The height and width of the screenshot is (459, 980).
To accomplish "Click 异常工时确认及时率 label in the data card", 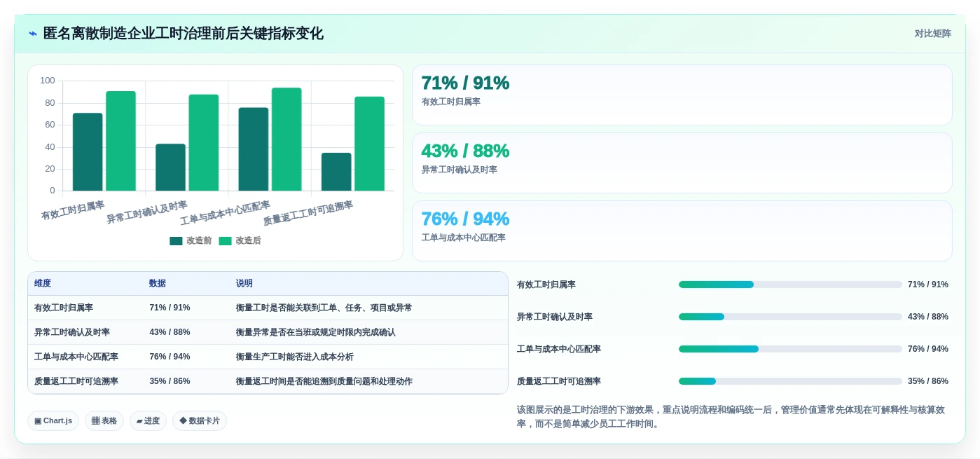I will pos(459,170).
